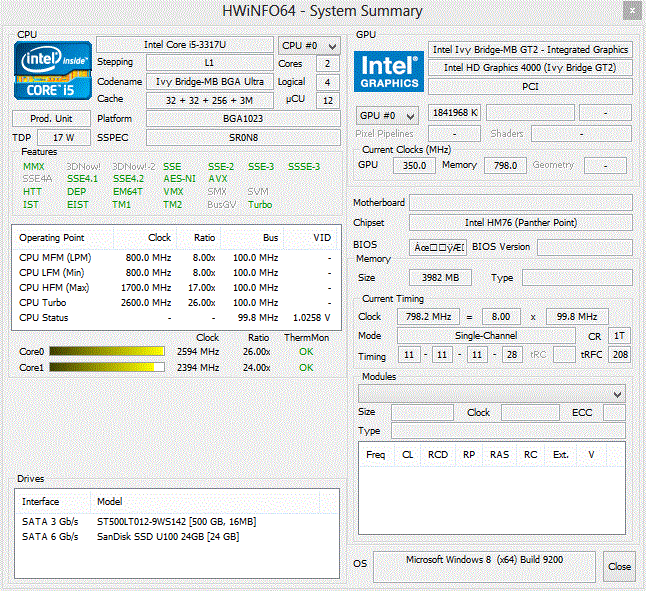Click the GPU clock 350.0 field
Screen dimensions: 646x591
tap(414, 166)
